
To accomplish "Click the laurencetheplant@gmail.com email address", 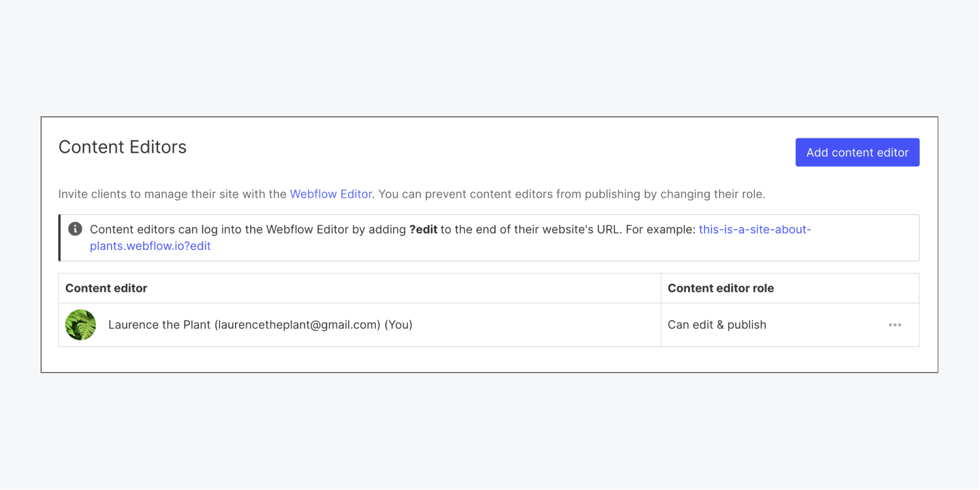I will click(297, 325).
